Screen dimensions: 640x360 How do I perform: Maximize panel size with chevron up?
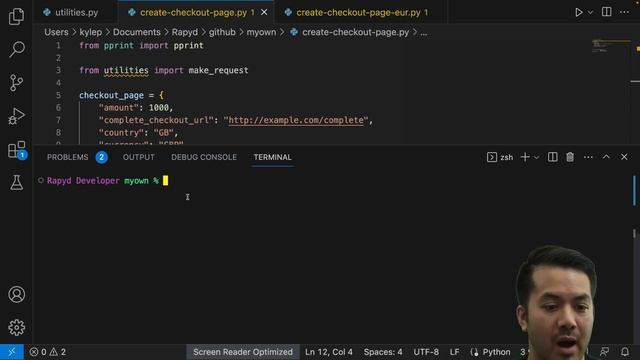click(x=606, y=157)
